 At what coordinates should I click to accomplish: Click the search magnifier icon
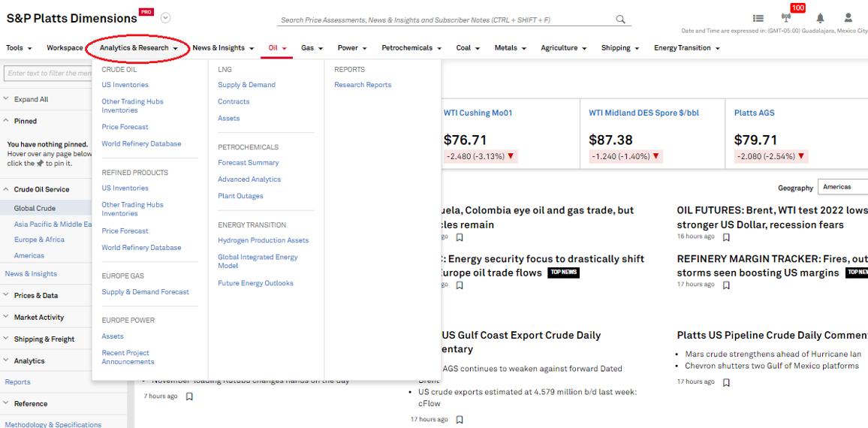pyautogui.click(x=620, y=20)
